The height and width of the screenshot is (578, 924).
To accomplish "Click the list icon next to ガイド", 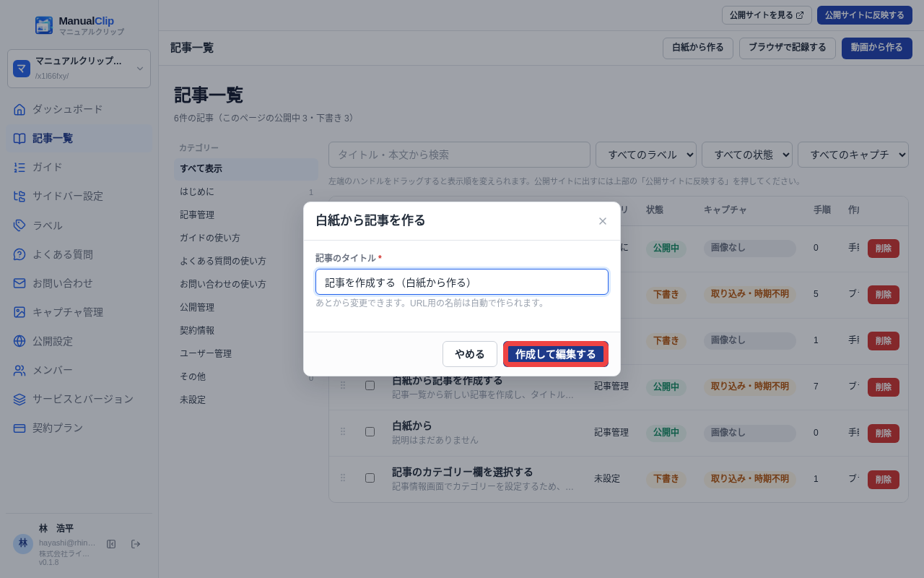I will tap(19, 167).
